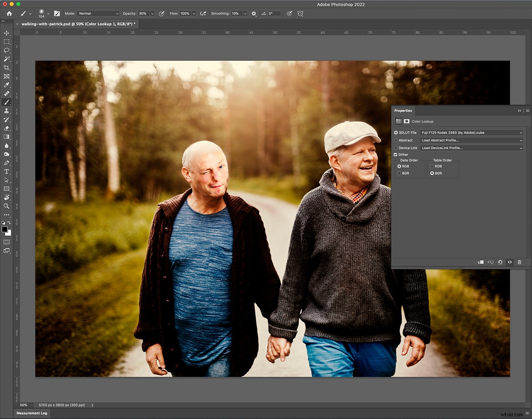
Task: Reset the Color Lookup adjustment with arrow button
Action: [500, 262]
